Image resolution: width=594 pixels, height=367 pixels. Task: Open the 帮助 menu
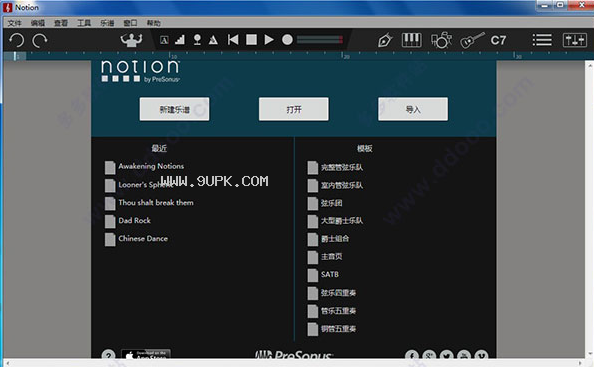click(153, 23)
